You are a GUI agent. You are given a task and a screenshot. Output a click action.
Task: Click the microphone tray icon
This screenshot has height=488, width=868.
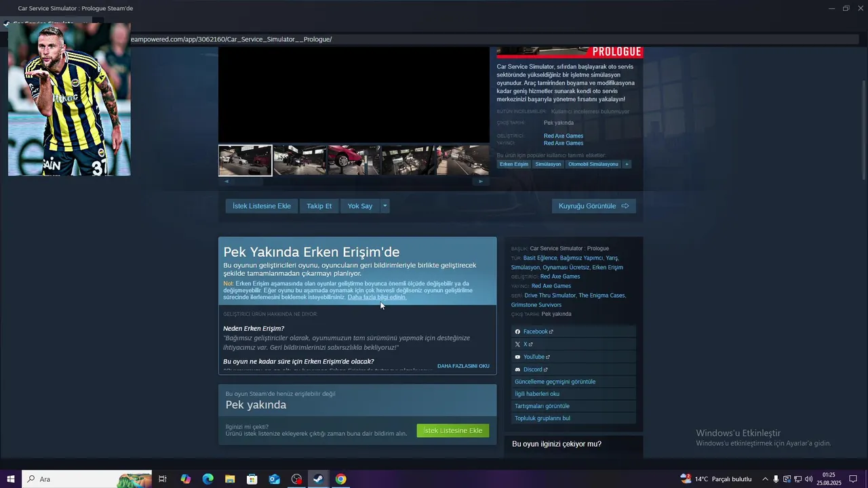click(776, 479)
